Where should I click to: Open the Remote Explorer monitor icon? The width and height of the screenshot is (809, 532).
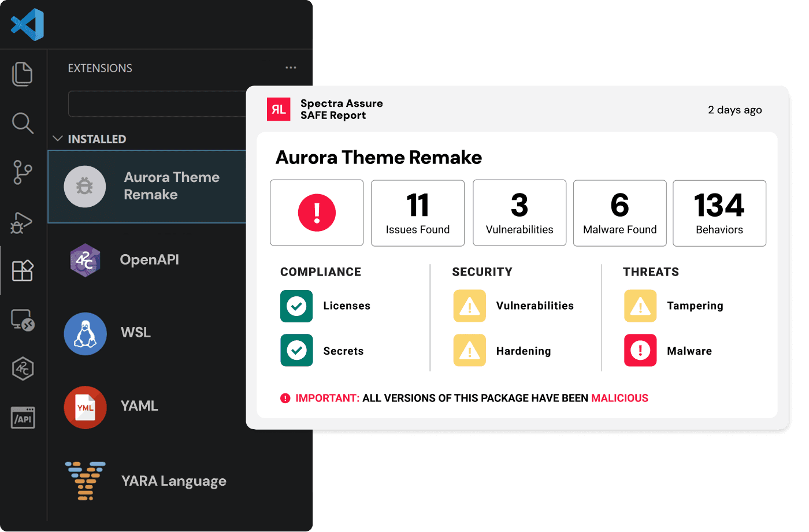[23, 319]
